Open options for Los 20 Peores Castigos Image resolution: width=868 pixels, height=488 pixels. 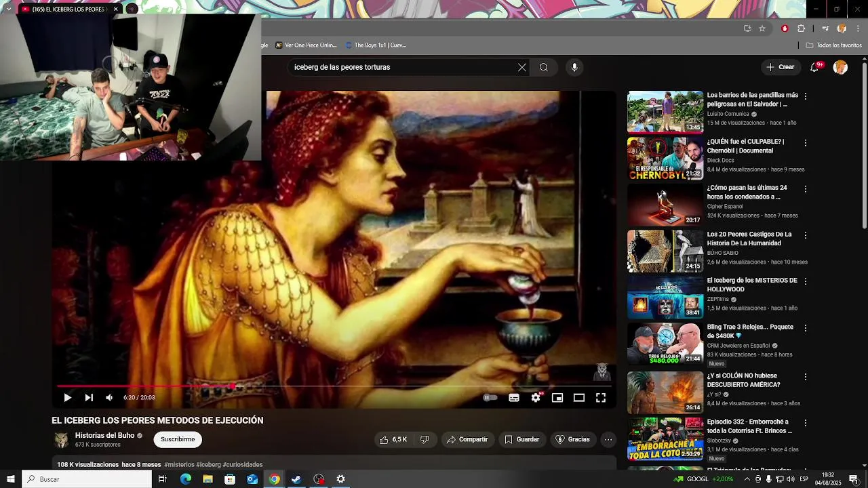click(x=806, y=235)
